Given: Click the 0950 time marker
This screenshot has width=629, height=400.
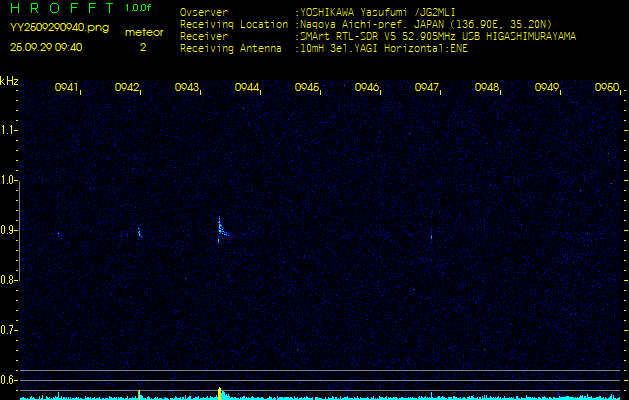Looking at the screenshot, I should click(x=607, y=87).
